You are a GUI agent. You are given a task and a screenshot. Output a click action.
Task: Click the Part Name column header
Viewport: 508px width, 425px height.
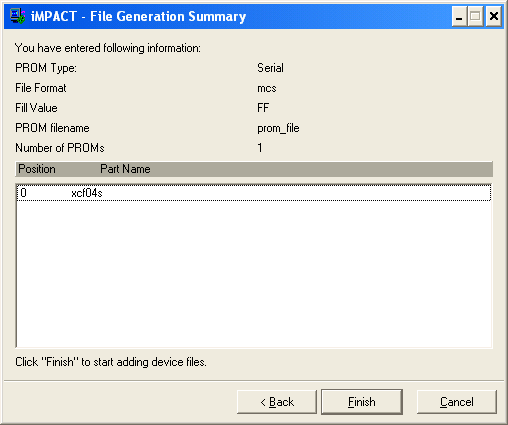[x=125, y=169]
